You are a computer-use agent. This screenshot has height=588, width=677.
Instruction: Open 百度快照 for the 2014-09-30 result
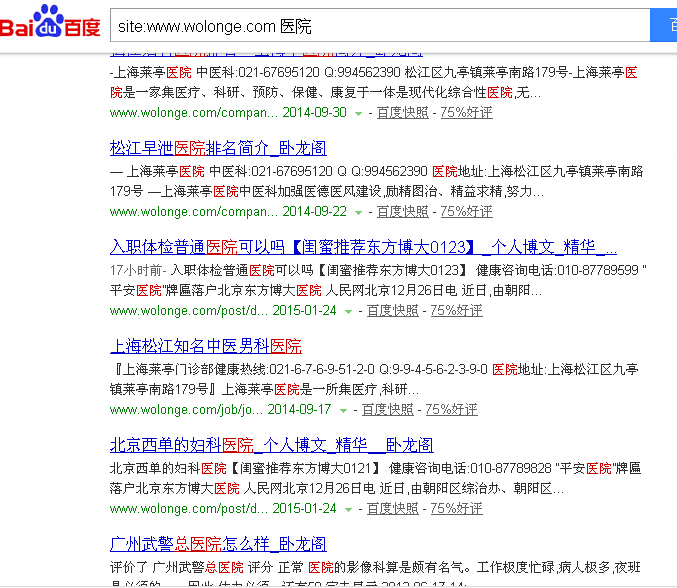coord(402,113)
